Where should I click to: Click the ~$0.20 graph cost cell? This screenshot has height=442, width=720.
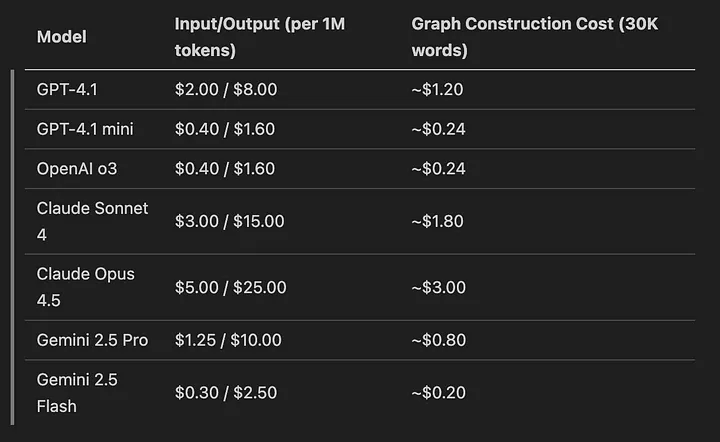pos(438,393)
